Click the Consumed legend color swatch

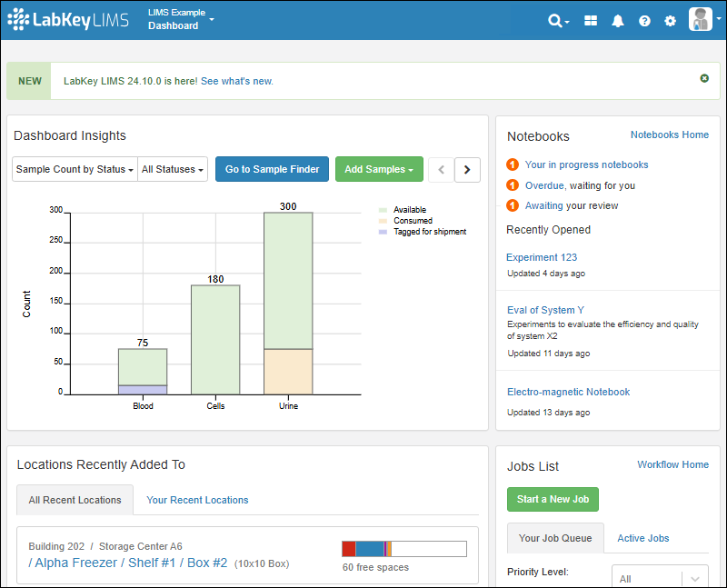383,221
